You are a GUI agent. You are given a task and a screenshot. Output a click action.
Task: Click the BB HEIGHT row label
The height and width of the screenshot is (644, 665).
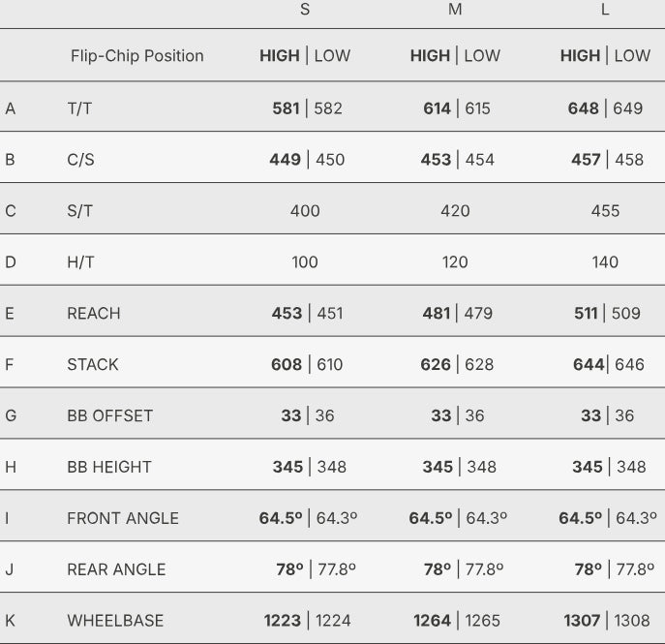click(109, 468)
